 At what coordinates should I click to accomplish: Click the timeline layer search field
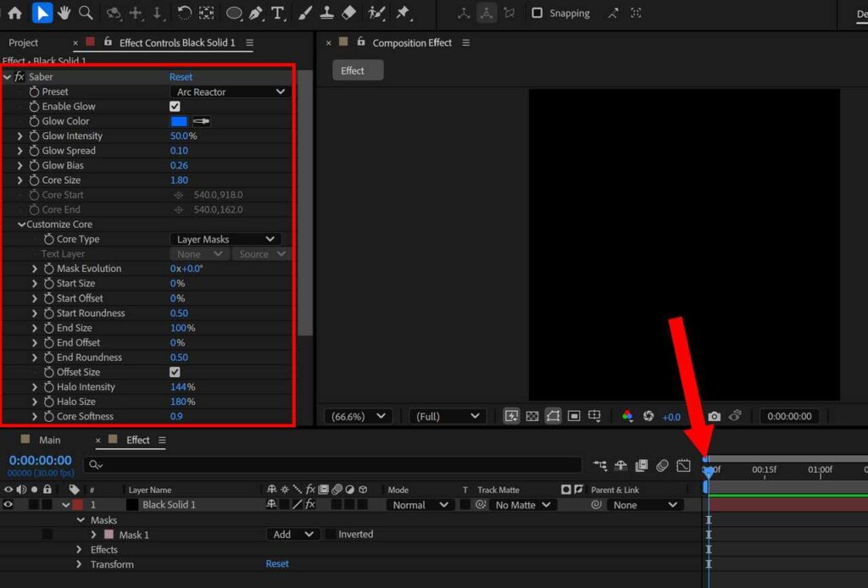332,464
